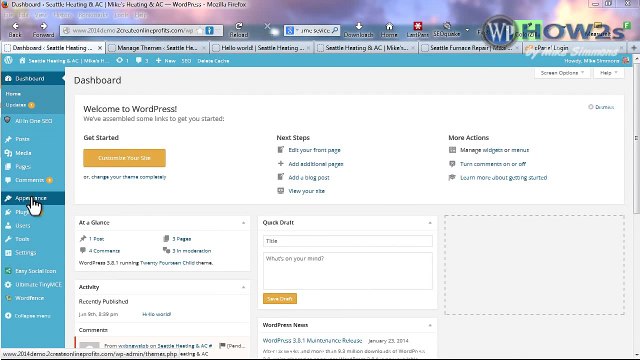Collapse the At a Glance widget

point(244,223)
